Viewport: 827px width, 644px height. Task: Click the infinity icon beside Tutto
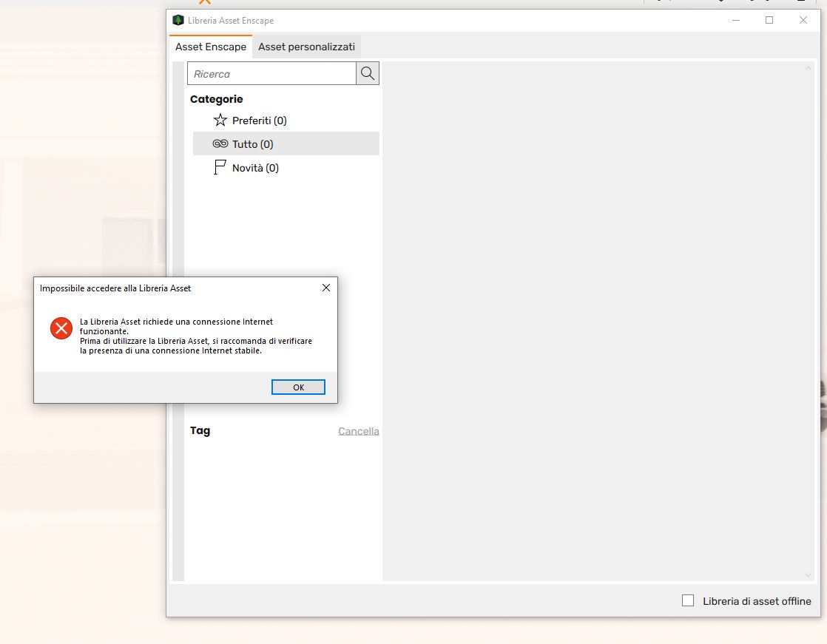(x=220, y=143)
